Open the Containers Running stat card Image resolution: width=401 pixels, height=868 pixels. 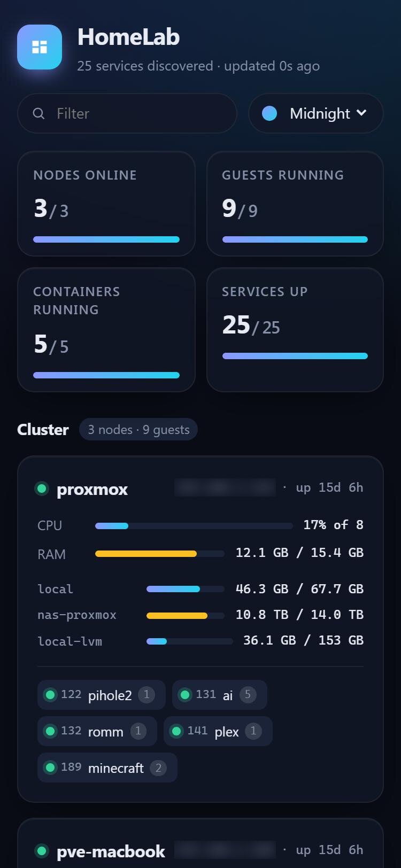(106, 330)
